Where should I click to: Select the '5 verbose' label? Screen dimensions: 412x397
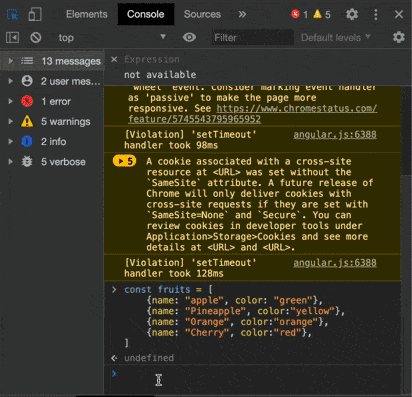coord(63,162)
